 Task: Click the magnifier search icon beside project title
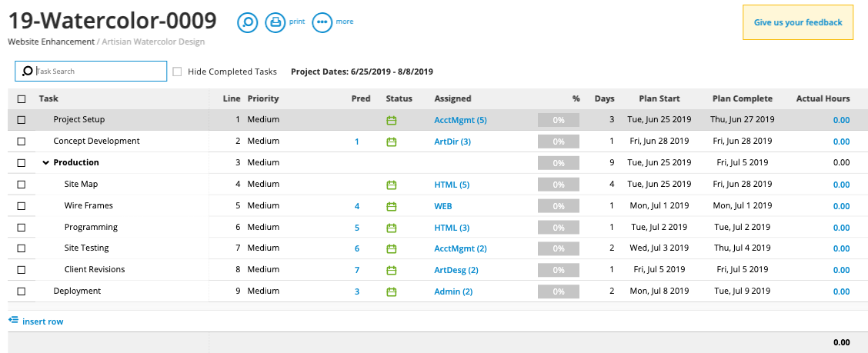[248, 22]
